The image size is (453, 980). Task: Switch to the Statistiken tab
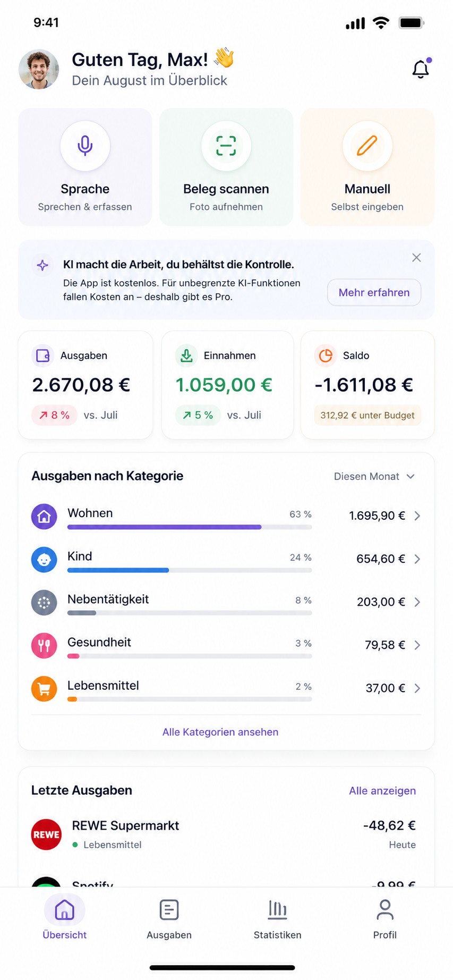point(277,920)
